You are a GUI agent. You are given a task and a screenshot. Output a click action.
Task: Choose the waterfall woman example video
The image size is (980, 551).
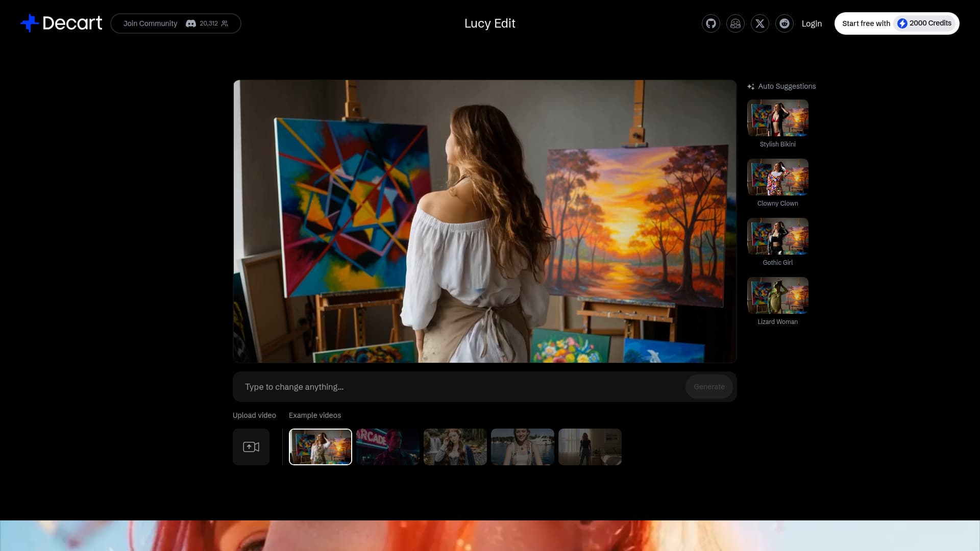pyautogui.click(x=455, y=447)
